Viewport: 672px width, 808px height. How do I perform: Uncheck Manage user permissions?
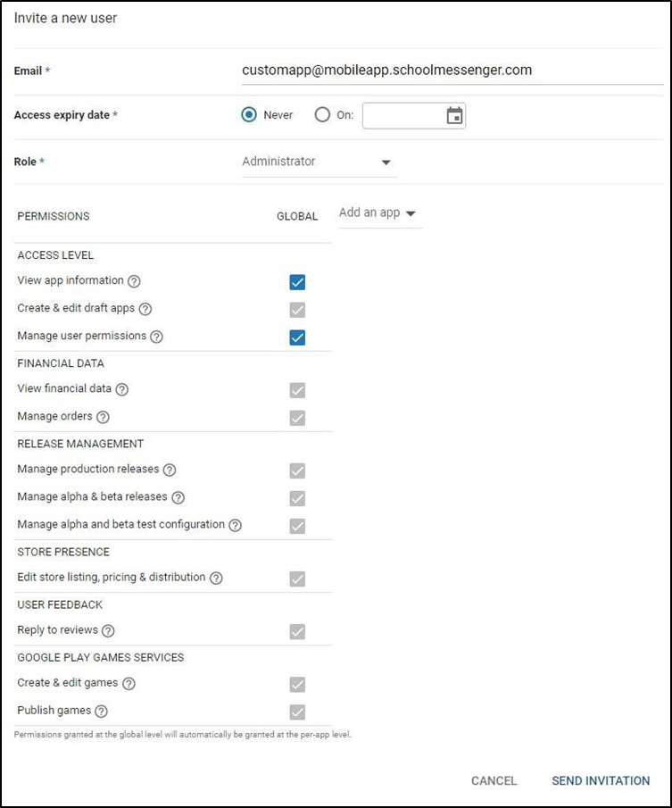297,337
